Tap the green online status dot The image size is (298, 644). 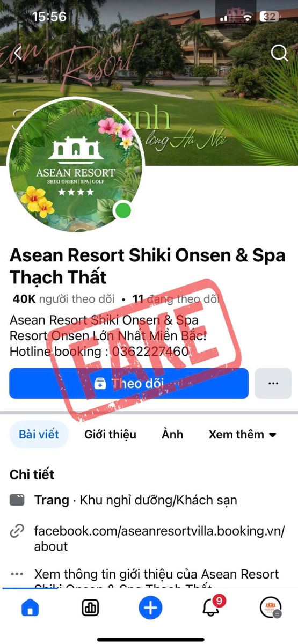[x=123, y=211]
